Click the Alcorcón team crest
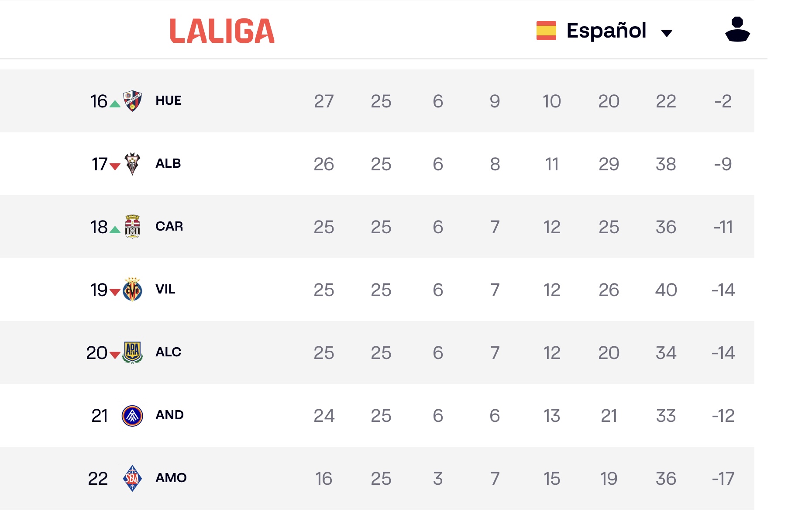The width and height of the screenshot is (812, 511). coord(132,352)
